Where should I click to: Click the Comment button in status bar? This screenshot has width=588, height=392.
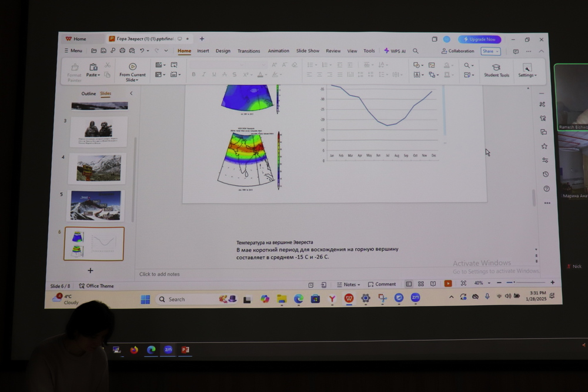pyautogui.click(x=382, y=284)
